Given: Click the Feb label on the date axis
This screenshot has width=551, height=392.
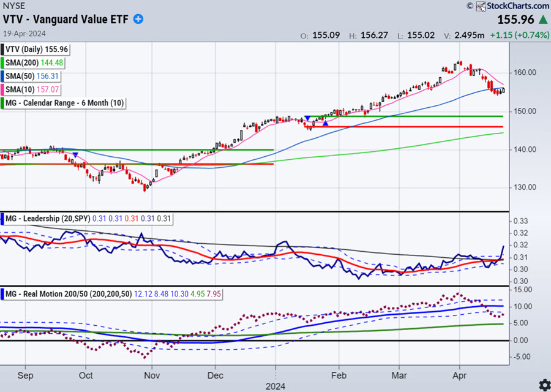Looking at the screenshot, I should (x=337, y=373).
